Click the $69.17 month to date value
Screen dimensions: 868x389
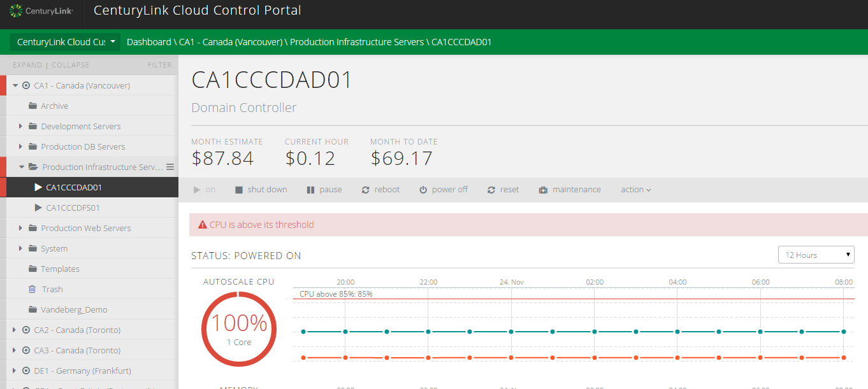401,159
